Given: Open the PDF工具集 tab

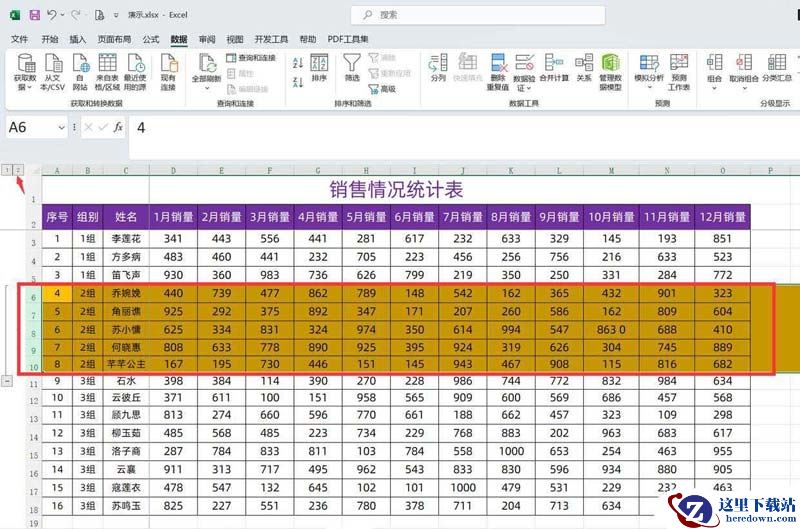Looking at the screenshot, I should (x=348, y=39).
